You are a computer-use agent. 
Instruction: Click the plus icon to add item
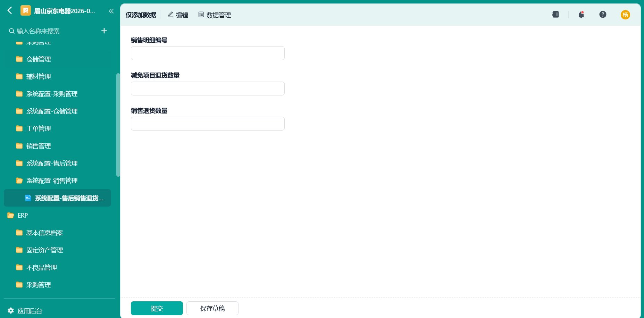(104, 31)
